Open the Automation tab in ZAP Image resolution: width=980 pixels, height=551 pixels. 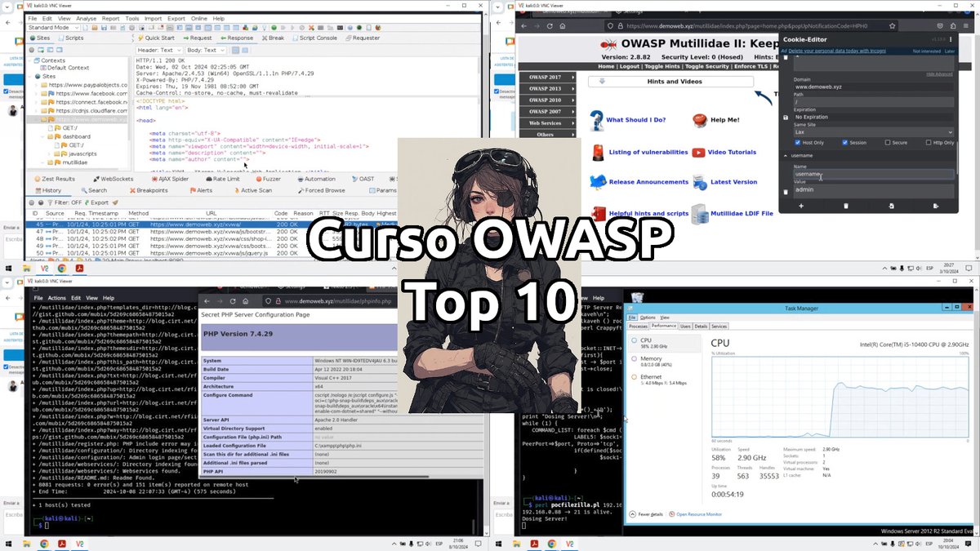point(314,179)
